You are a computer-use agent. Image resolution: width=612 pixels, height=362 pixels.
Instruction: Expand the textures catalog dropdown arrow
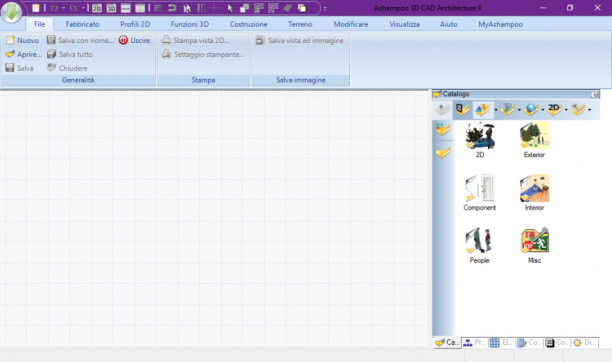coord(519,110)
